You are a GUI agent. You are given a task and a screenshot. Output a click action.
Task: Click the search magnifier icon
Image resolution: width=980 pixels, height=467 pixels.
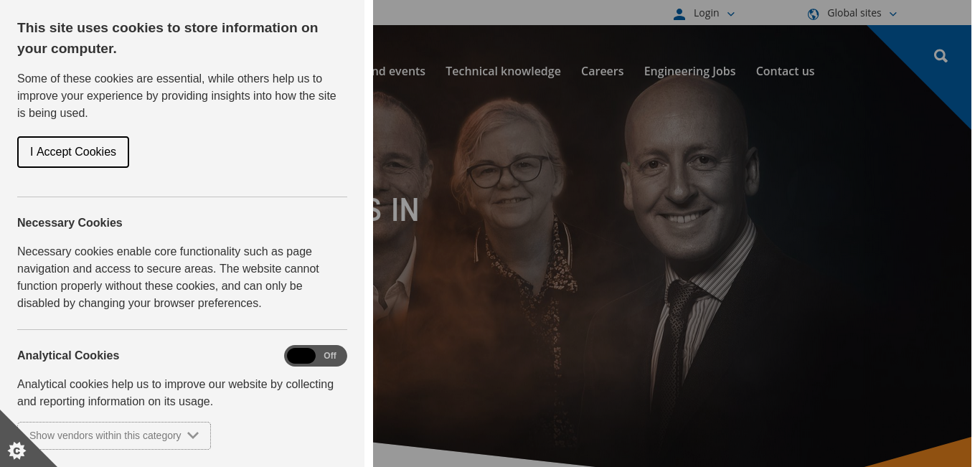click(x=941, y=56)
